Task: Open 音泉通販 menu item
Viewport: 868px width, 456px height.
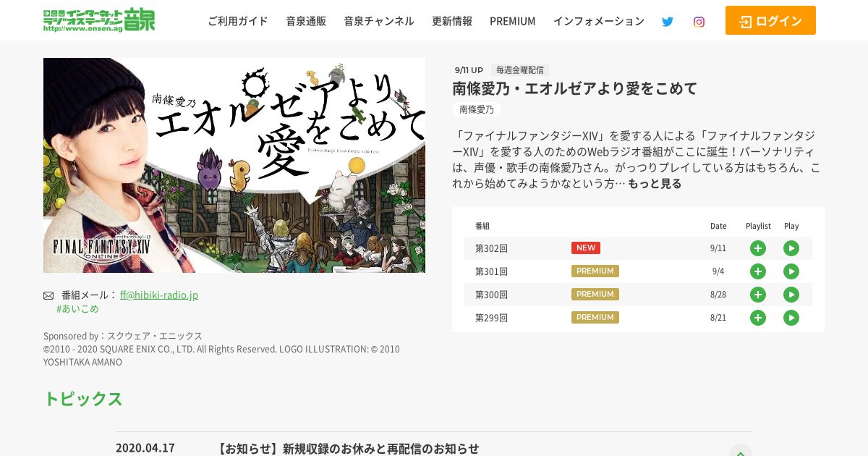Action: click(x=306, y=21)
